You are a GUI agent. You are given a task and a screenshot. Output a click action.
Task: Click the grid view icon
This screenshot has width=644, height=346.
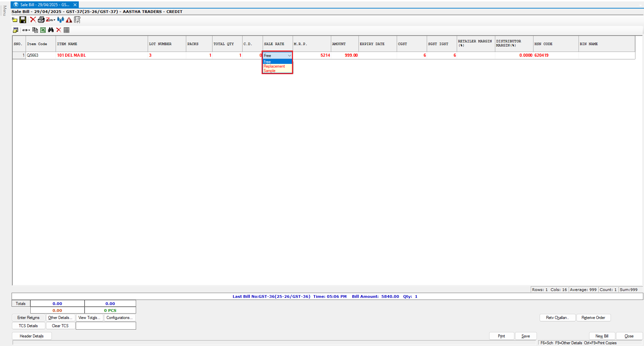tap(67, 30)
